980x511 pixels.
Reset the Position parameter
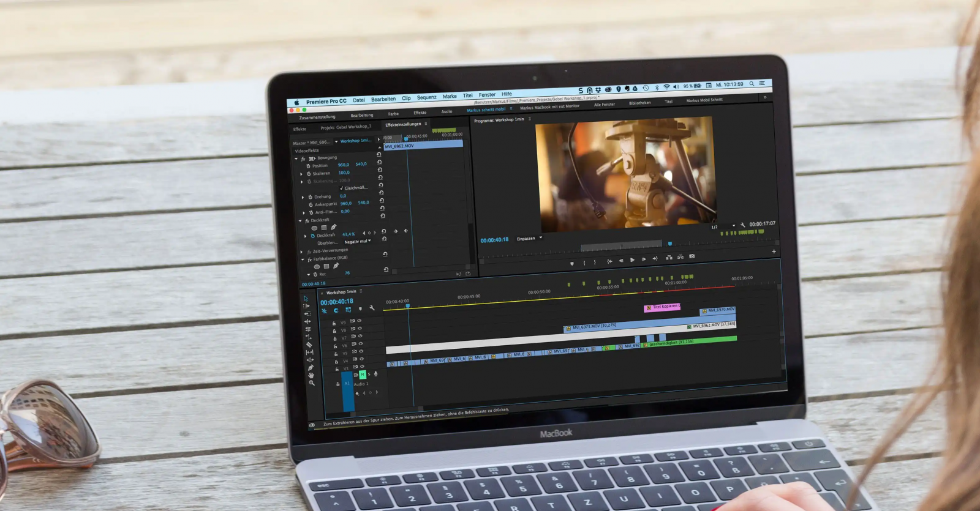(379, 162)
